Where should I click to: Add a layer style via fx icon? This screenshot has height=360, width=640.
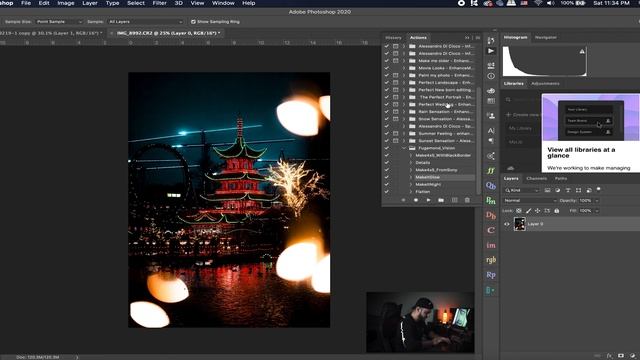coord(609,356)
